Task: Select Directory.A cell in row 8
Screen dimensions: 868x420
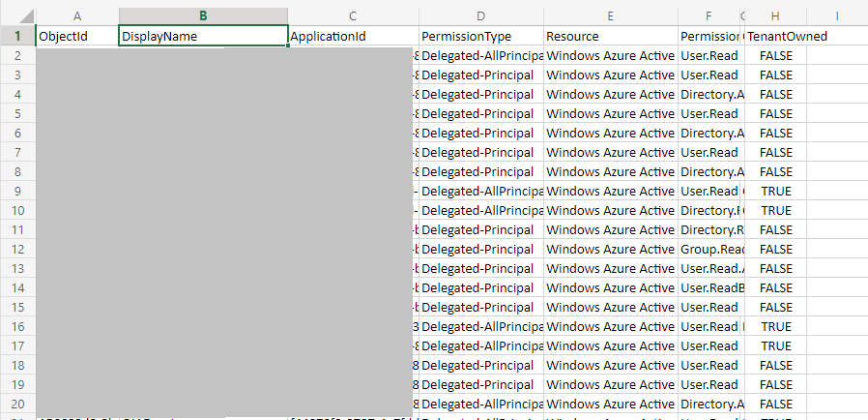Action: pos(709,171)
